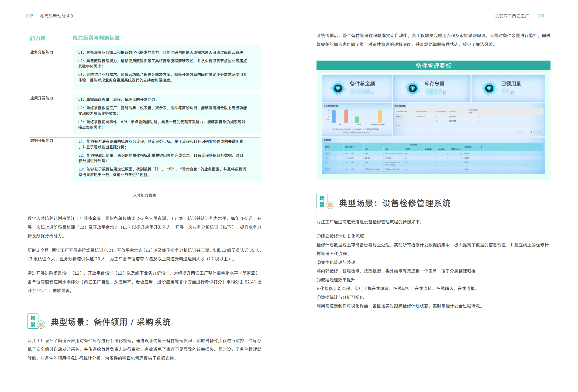Toggle sorting on the 出库原因 column

481,147
